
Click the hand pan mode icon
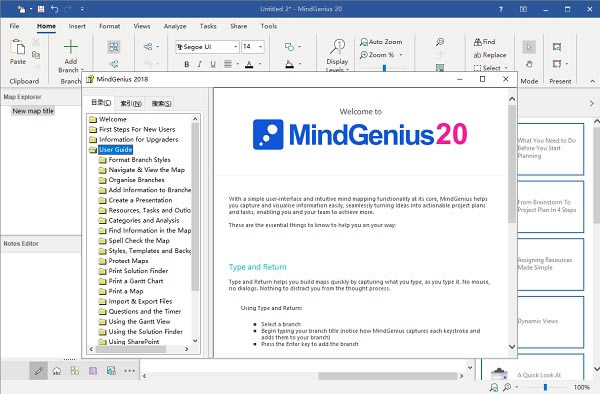[529, 64]
